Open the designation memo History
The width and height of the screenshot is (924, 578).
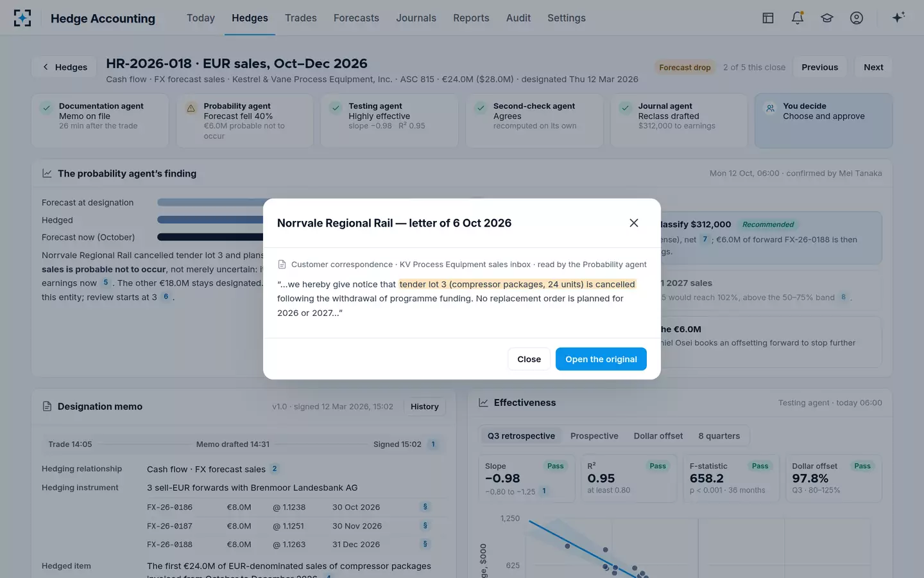coord(425,407)
